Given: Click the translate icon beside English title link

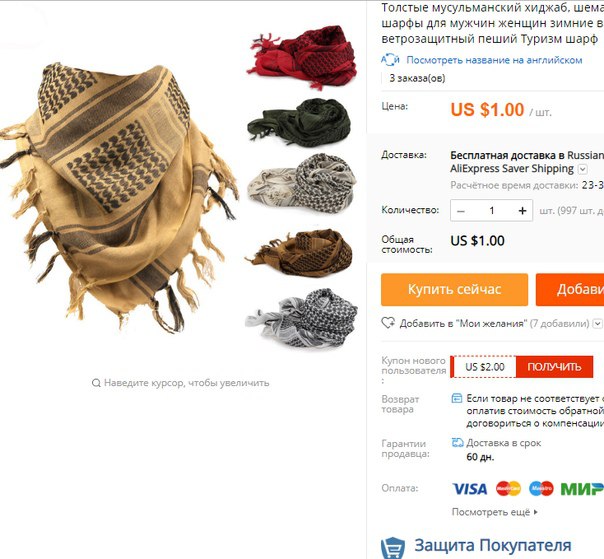Looking at the screenshot, I should (390, 60).
